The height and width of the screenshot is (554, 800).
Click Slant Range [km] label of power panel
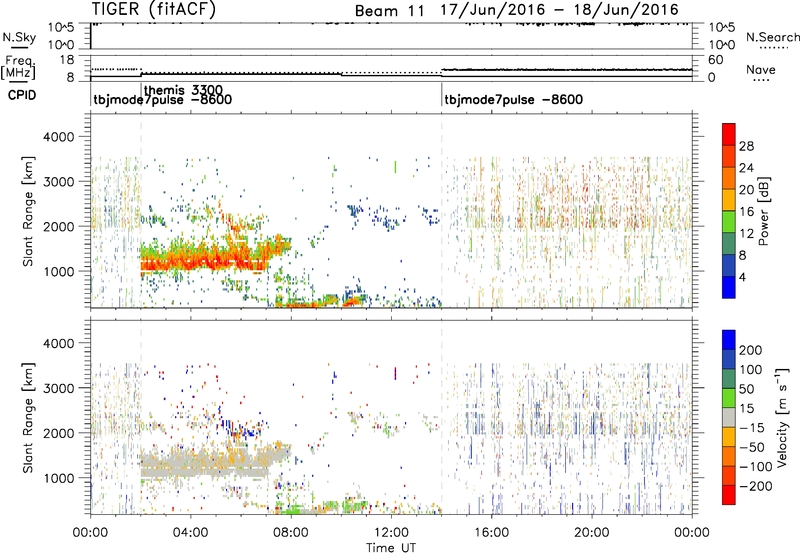pyautogui.click(x=28, y=211)
